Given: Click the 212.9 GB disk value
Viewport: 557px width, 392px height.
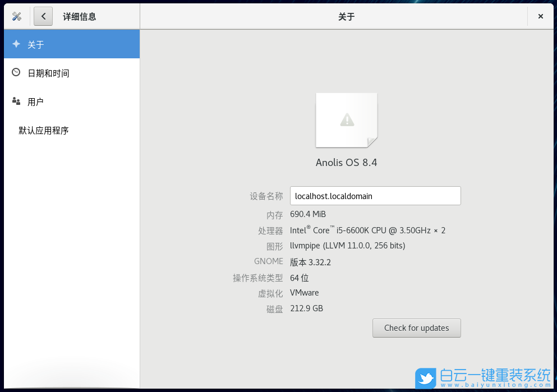Looking at the screenshot, I should pyautogui.click(x=306, y=308).
